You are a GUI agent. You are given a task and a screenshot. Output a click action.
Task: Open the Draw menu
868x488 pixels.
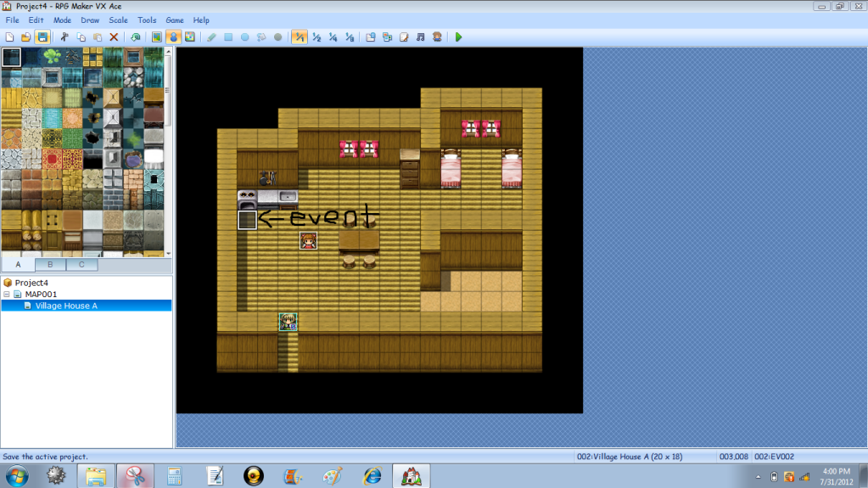point(89,20)
